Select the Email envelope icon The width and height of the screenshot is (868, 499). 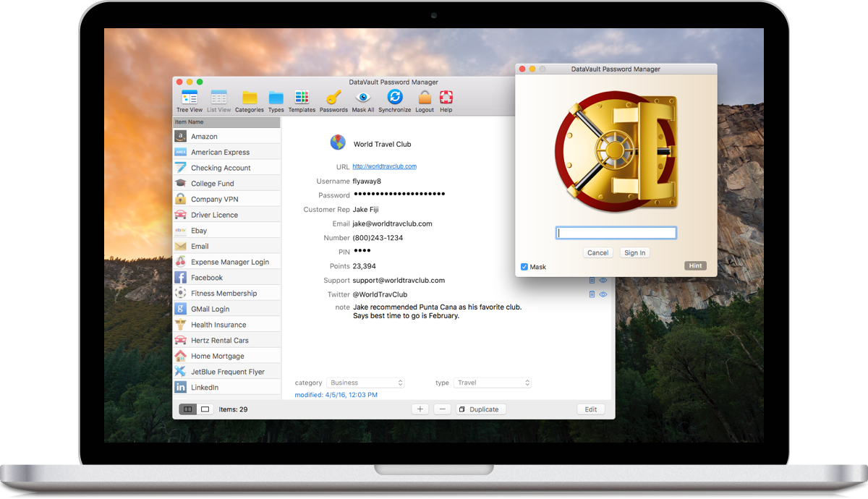180,246
